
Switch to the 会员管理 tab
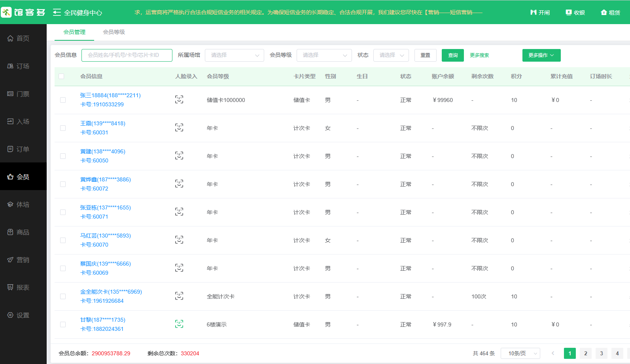74,32
